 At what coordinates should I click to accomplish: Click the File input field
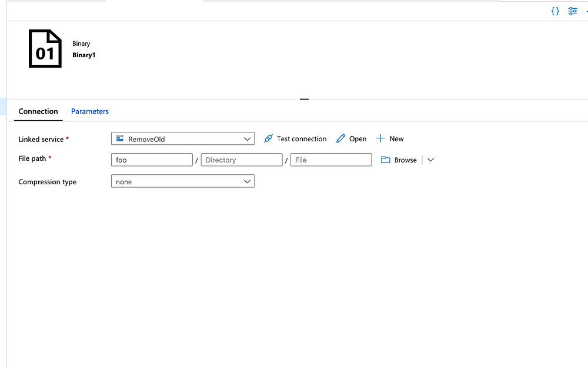pyautogui.click(x=330, y=160)
